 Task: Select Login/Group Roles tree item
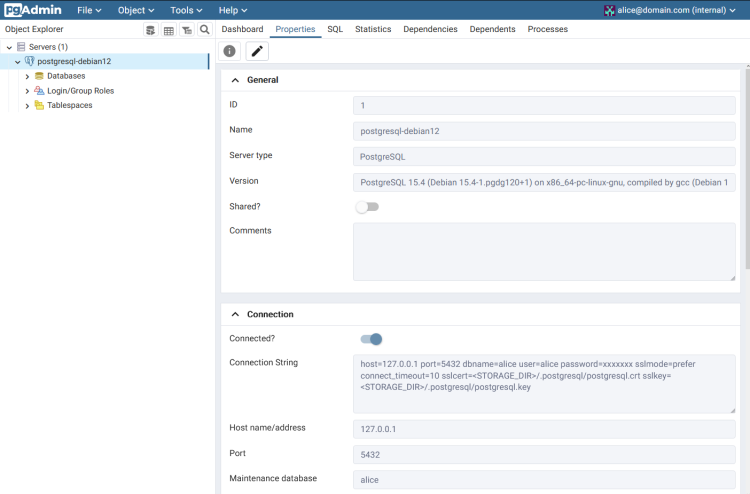tap(80, 91)
